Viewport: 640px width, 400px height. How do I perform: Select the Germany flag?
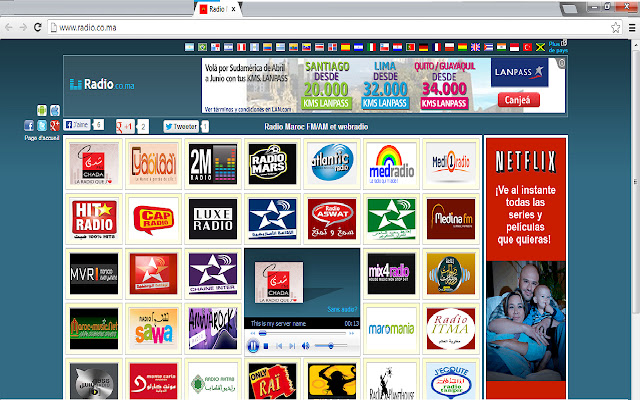click(x=423, y=47)
